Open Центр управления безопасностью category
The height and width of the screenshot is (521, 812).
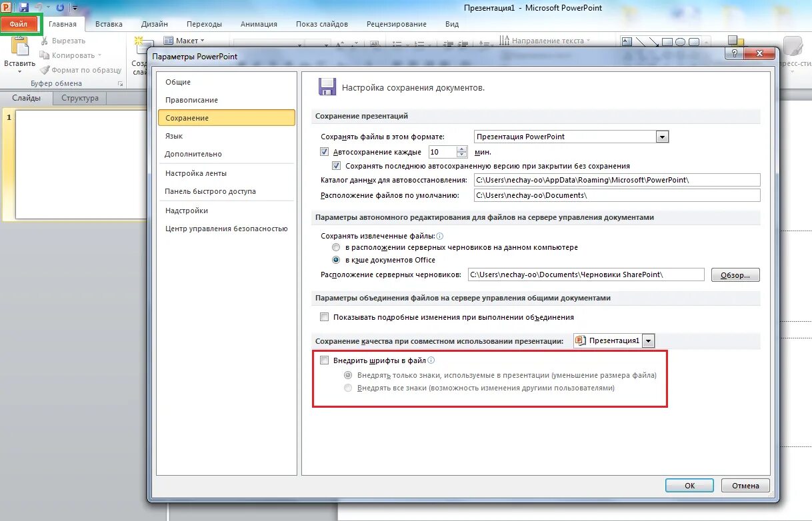click(x=226, y=229)
